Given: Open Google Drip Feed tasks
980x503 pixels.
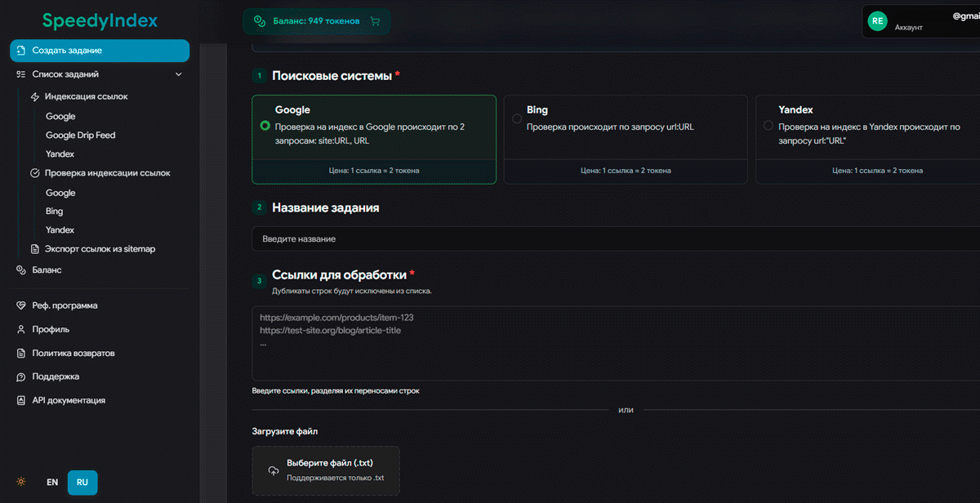Looking at the screenshot, I should [80, 136].
